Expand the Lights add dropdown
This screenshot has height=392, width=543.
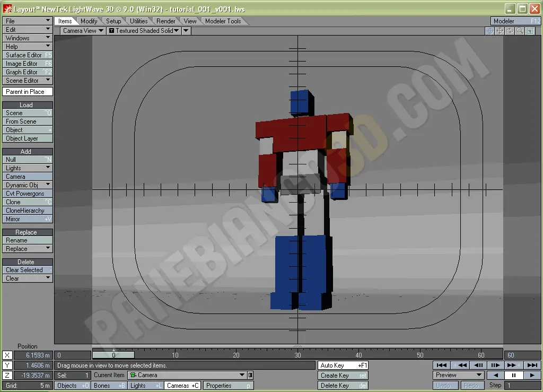[28, 168]
